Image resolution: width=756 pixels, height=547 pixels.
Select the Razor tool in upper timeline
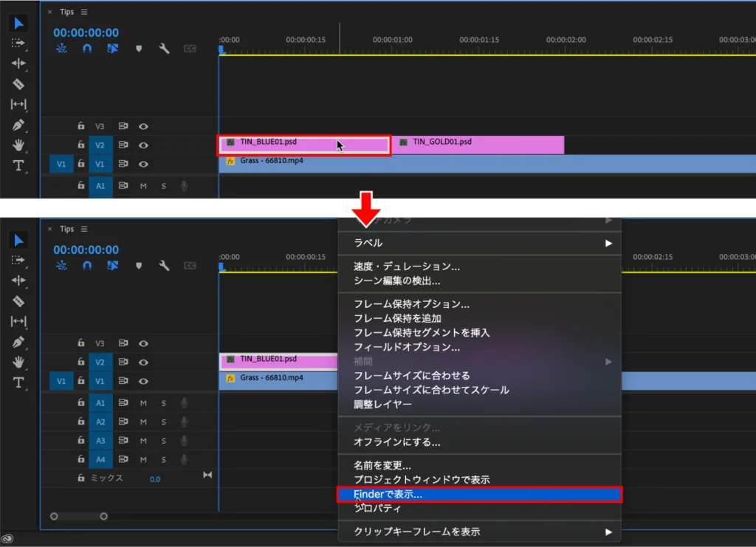tap(18, 84)
